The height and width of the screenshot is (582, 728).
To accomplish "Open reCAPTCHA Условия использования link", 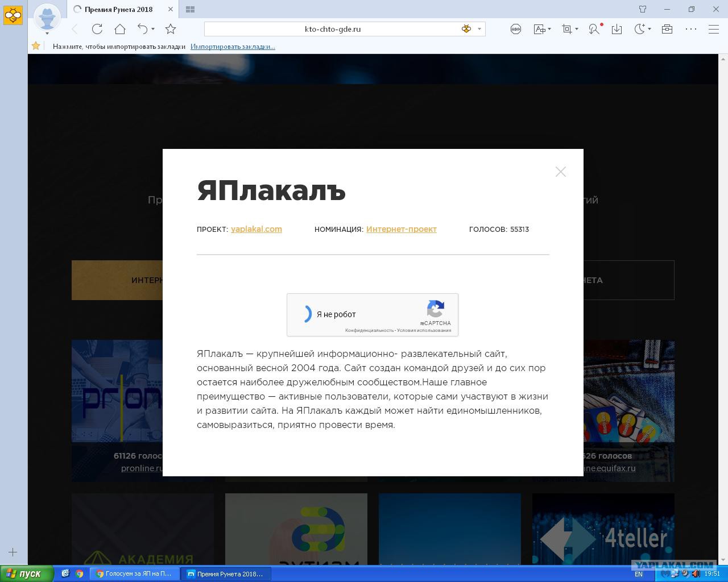I will tap(424, 330).
